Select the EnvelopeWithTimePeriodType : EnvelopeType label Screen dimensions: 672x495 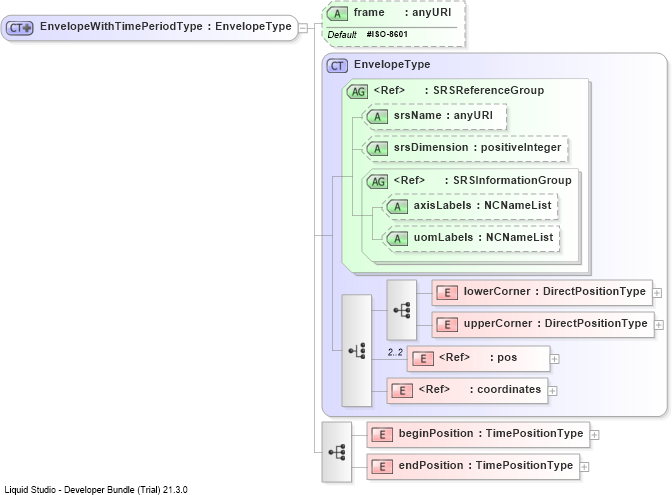coord(165,27)
